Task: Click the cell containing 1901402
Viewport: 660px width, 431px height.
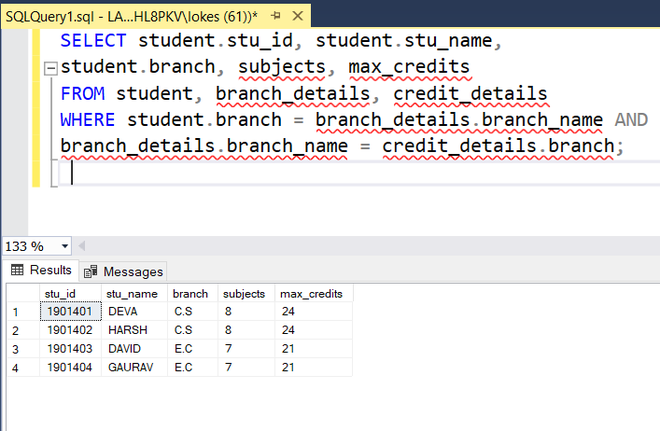Action: [70, 330]
